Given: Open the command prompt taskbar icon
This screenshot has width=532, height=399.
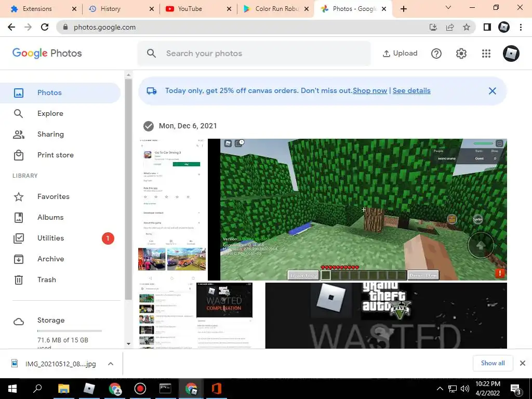Looking at the screenshot, I should (x=165, y=389).
